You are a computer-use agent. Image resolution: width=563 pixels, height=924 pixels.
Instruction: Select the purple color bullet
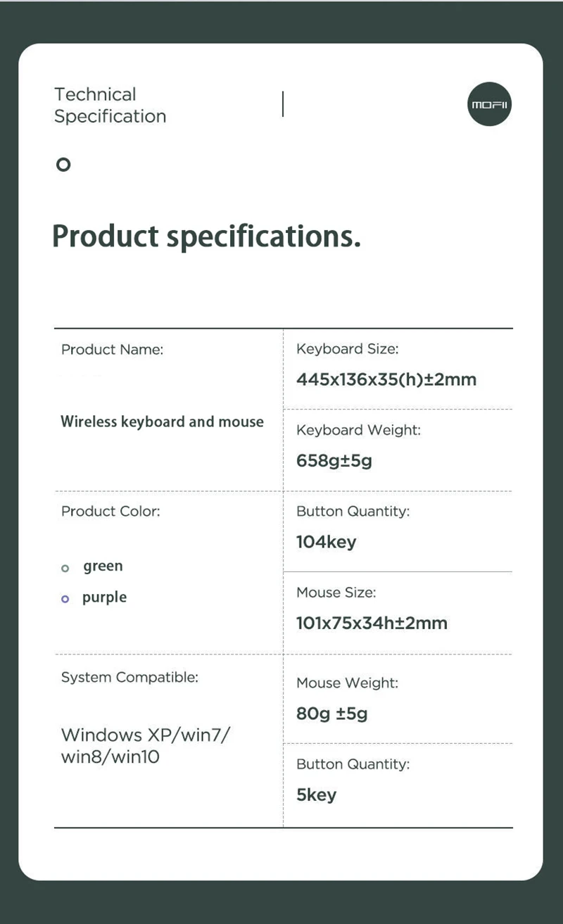click(x=65, y=599)
